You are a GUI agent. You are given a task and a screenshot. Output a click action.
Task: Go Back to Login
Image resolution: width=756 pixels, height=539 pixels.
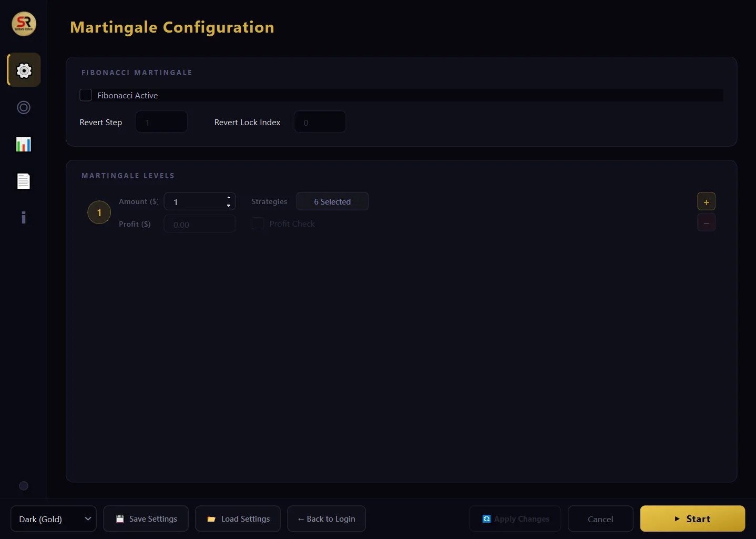[x=326, y=519]
